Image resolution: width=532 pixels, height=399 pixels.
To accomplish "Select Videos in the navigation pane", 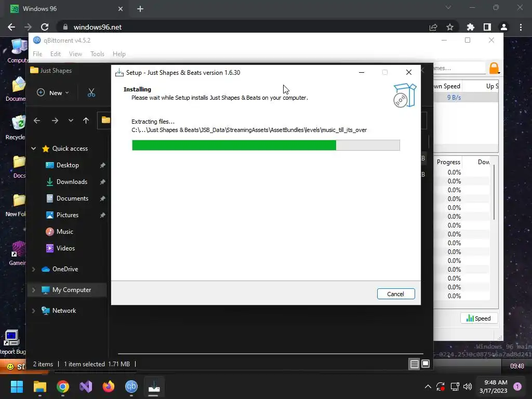I will [65, 248].
